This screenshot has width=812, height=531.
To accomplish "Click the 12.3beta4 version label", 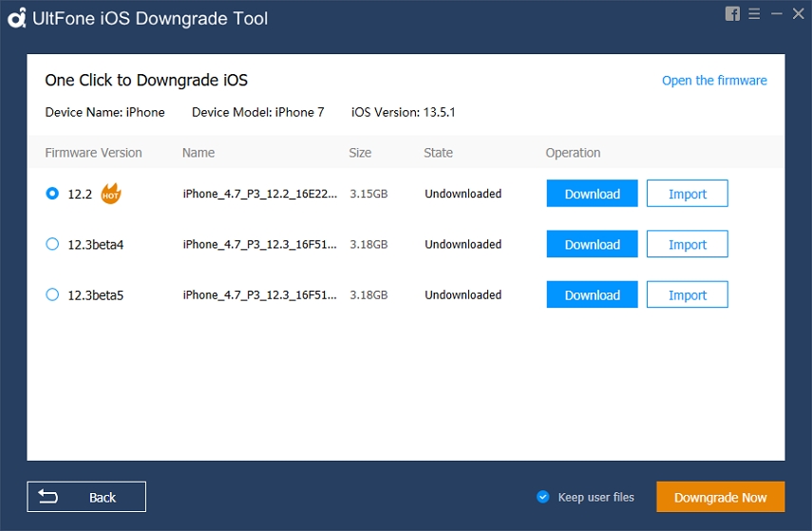I will point(96,244).
